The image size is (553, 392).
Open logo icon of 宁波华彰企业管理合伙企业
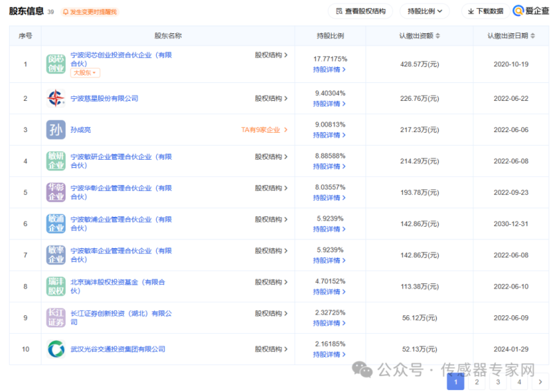pos(56,192)
